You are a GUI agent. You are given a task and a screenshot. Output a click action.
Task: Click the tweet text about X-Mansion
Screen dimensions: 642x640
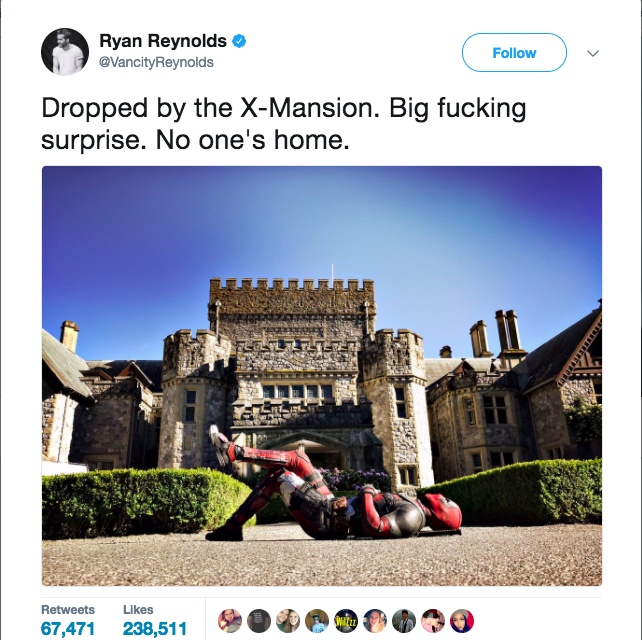click(x=284, y=124)
